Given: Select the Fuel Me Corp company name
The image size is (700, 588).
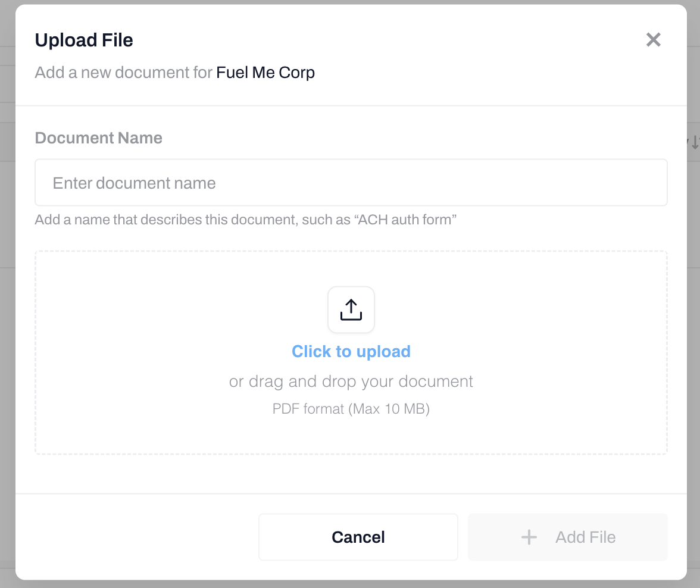Looking at the screenshot, I should click(265, 73).
